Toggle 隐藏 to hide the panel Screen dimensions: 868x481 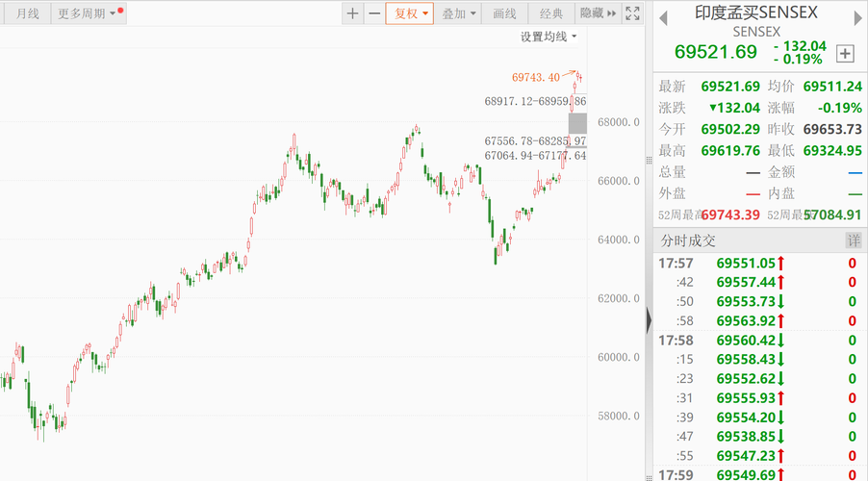click(x=597, y=13)
